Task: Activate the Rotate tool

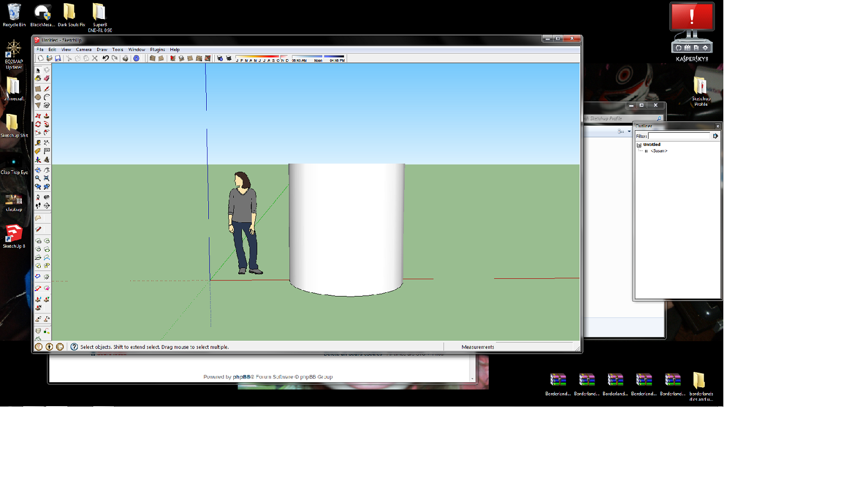Action: pyautogui.click(x=38, y=124)
